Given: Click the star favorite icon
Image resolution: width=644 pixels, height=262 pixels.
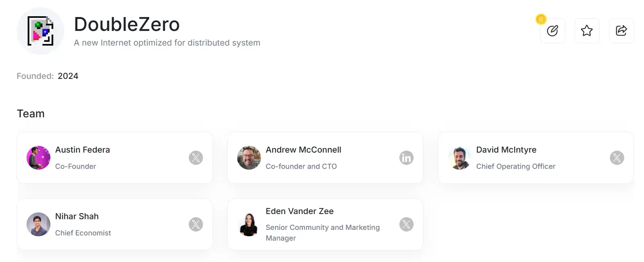Looking at the screenshot, I should (x=586, y=31).
